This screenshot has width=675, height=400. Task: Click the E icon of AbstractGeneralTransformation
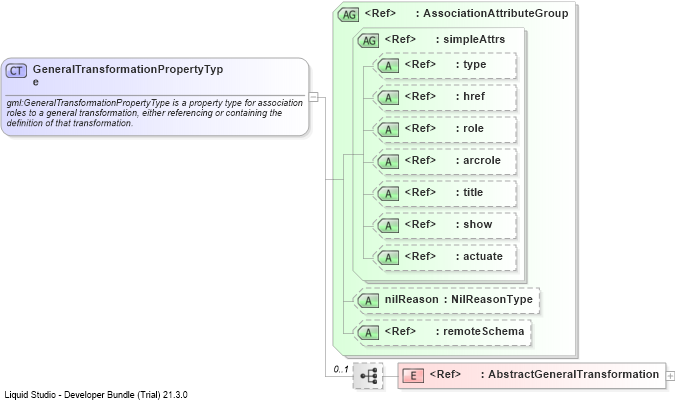(x=413, y=376)
